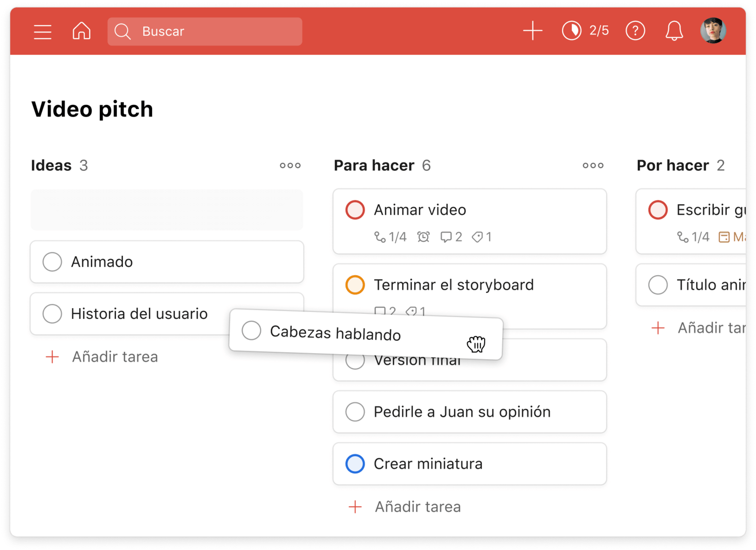Click the due date calendar icon on Escribir
756x550 pixels.
coord(724,237)
